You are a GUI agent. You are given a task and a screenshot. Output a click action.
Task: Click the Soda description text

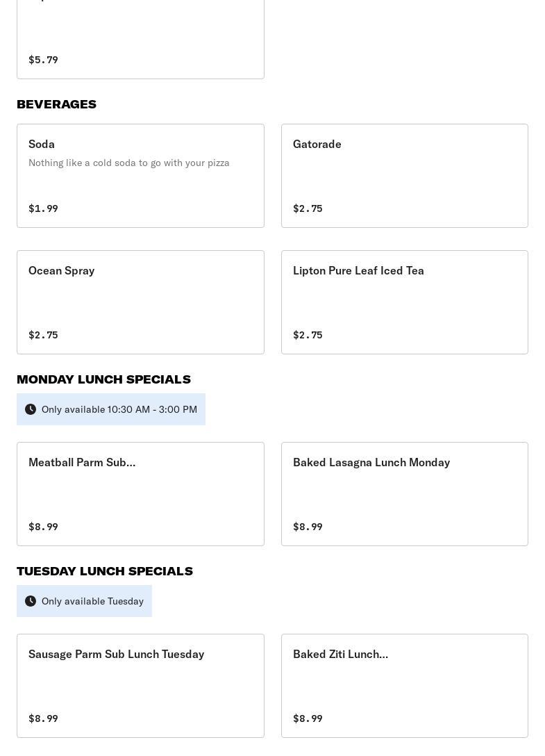point(128,163)
